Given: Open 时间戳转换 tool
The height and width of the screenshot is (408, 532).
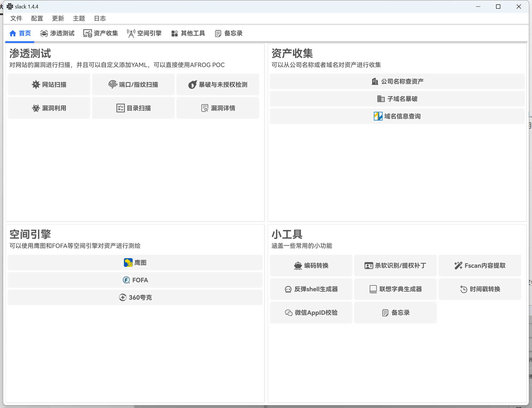Looking at the screenshot, I should point(480,289).
